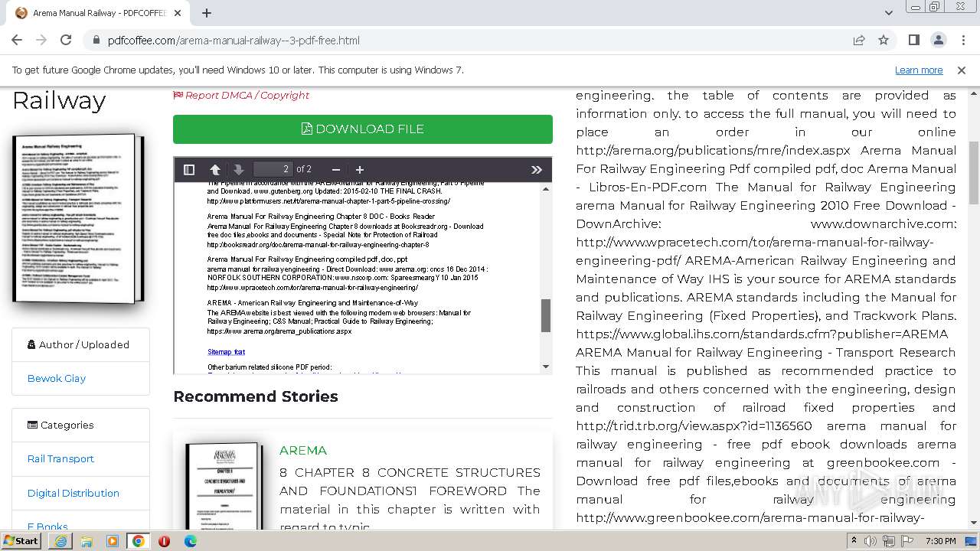Reload the current page
This screenshot has height=551, width=980.
click(x=66, y=40)
